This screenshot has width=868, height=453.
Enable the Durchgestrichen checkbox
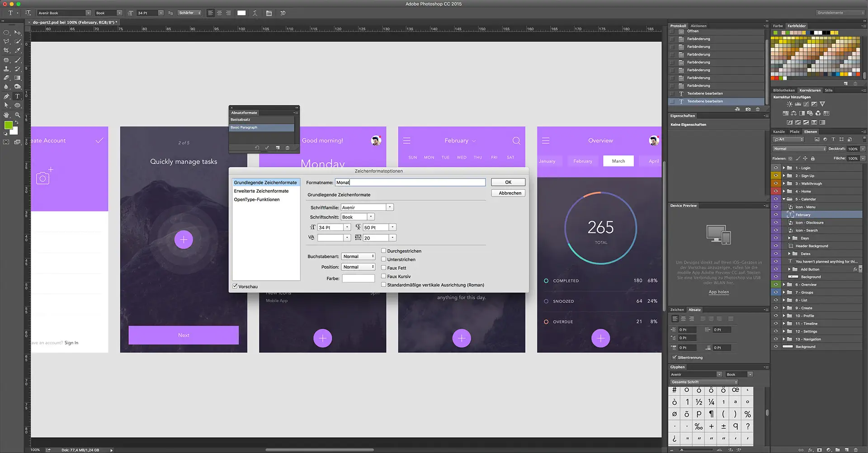tap(383, 251)
